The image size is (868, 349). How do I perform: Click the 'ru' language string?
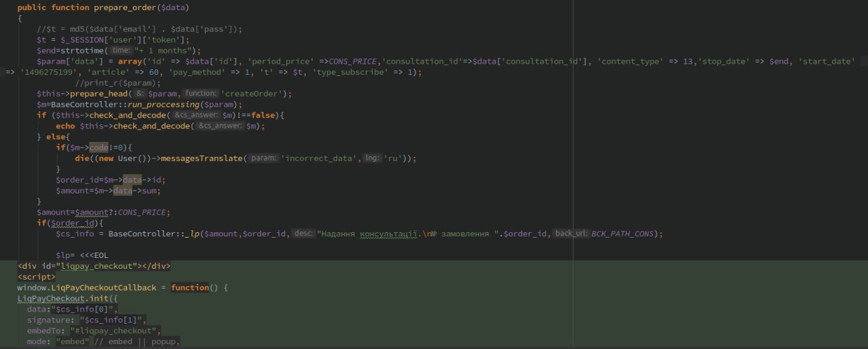[x=394, y=158]
